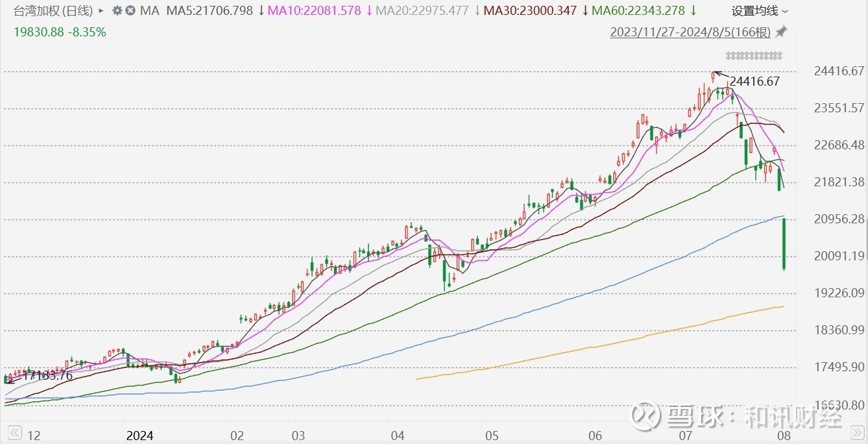868x444 pixels.
Task: Click the 04 month label on time axis
Action: [x=397, y=435]
